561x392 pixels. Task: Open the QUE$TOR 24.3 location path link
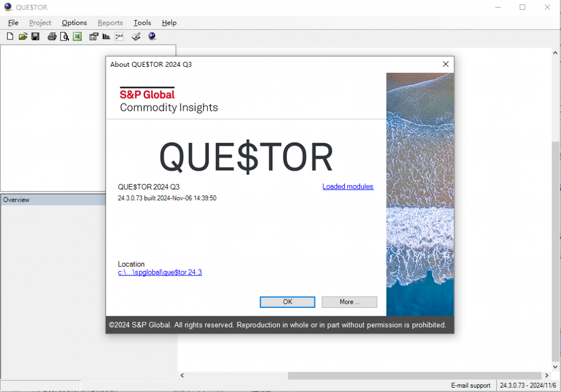click(159, 272)
